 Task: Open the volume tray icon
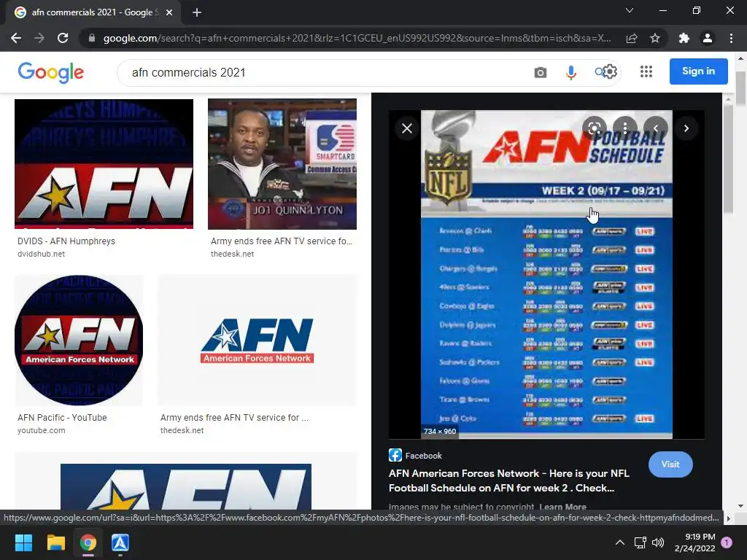(658, 542)
